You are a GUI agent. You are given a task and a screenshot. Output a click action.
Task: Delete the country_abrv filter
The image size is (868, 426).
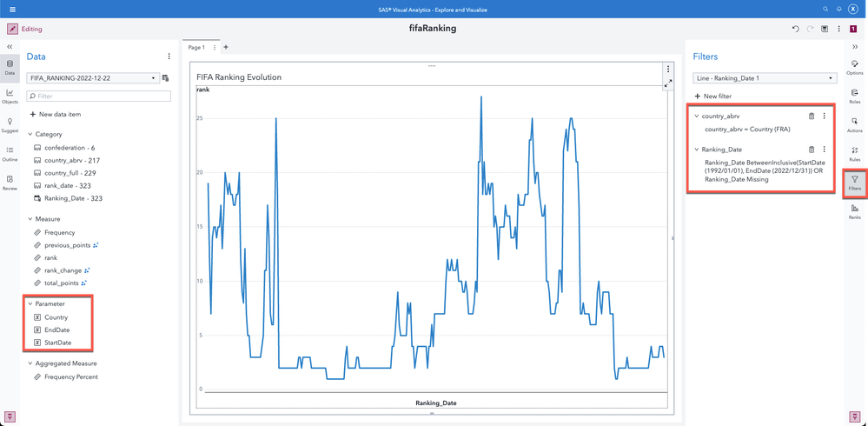[812, 116]
